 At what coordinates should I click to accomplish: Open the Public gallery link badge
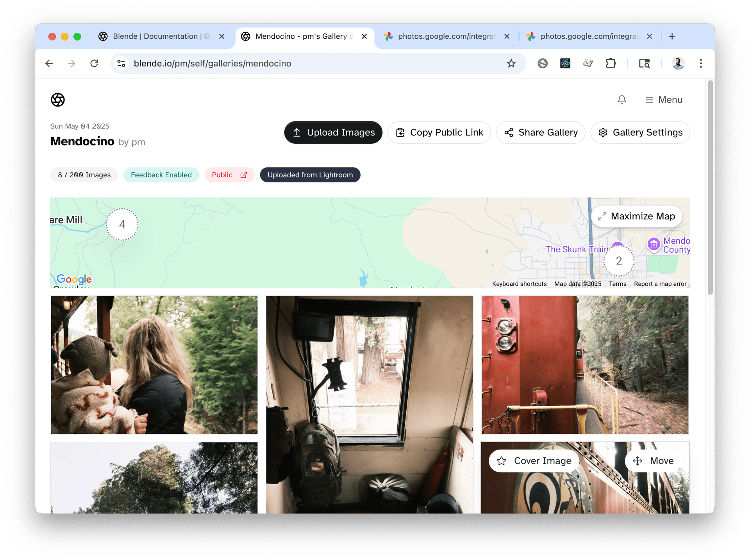229,175
